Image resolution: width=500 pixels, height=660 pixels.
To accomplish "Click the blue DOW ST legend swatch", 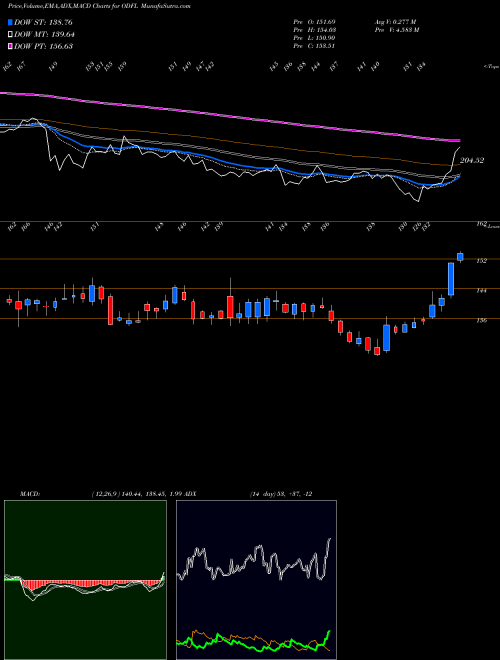I will (11, 22).
